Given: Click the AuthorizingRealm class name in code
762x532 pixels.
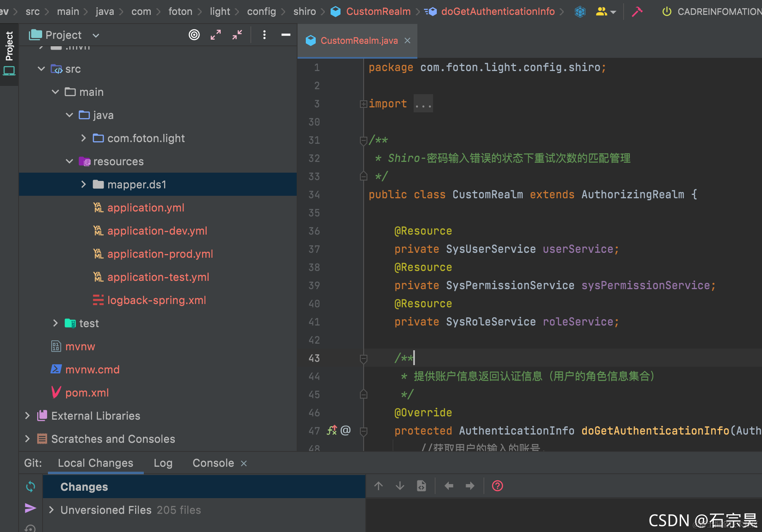Looking at the screenshot, I should coord(632,195).
